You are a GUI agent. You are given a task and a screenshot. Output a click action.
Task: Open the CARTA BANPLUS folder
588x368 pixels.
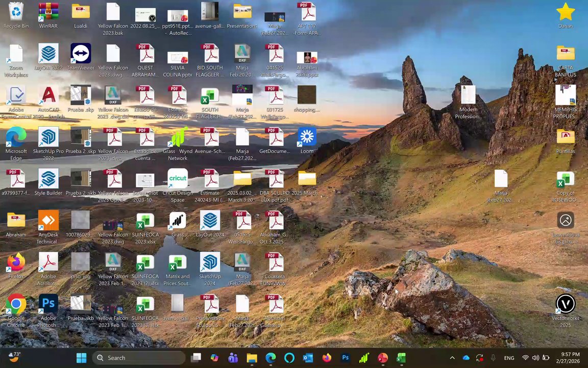coord(566,60)
